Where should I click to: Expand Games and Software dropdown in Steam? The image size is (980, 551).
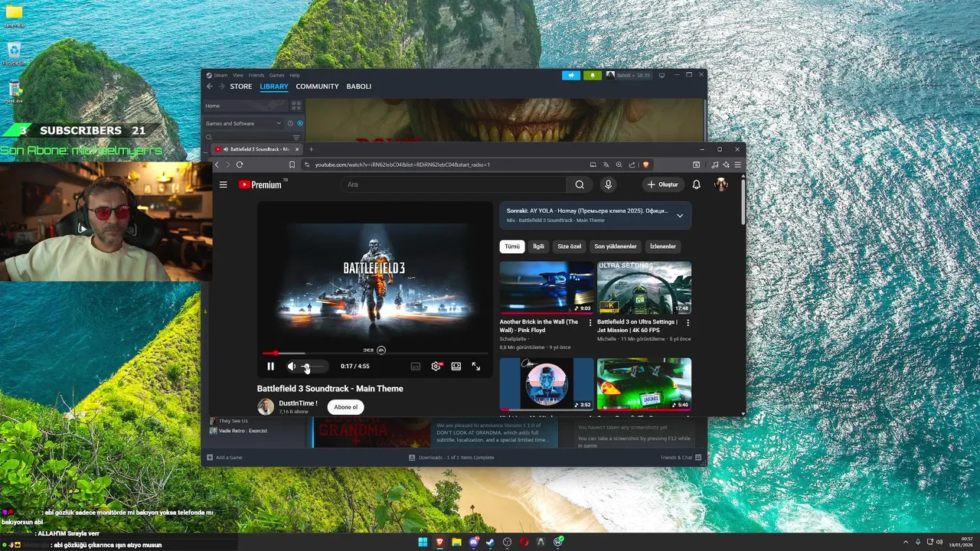coord(243,123)
